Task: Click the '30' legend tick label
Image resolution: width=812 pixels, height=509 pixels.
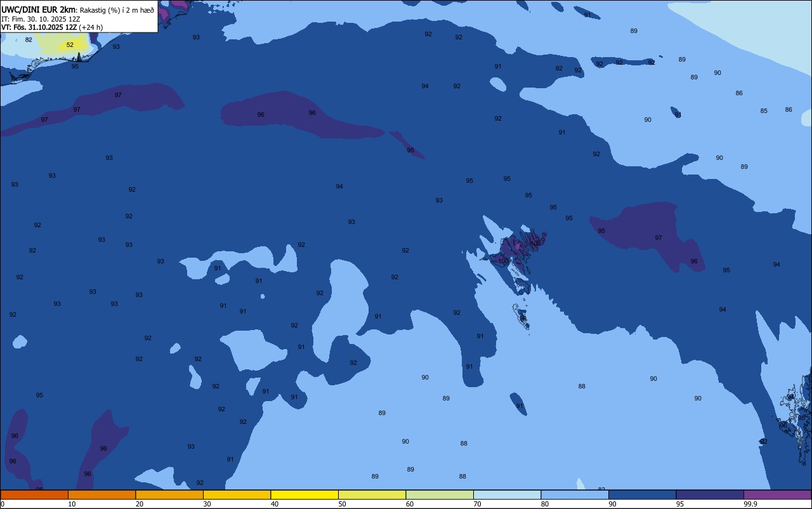Action: pos(207,504)
